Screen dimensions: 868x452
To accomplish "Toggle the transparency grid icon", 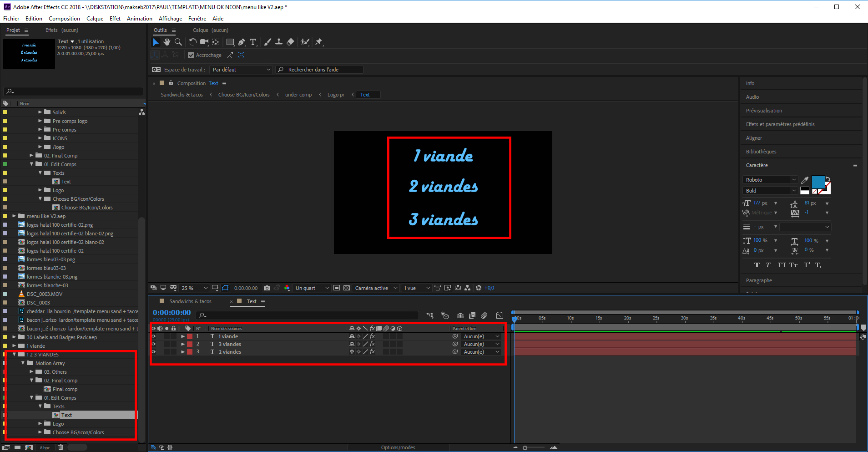I will [x=347, y=288].
